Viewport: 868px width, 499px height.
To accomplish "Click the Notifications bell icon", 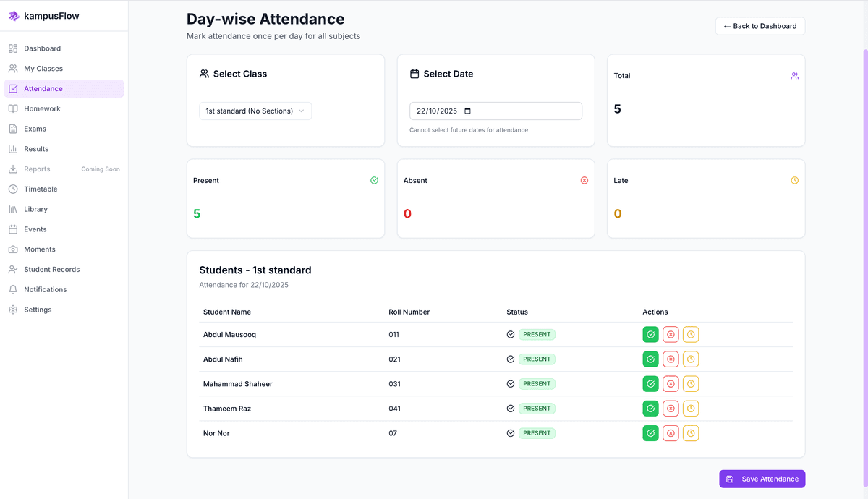I will tap(13, 289).
